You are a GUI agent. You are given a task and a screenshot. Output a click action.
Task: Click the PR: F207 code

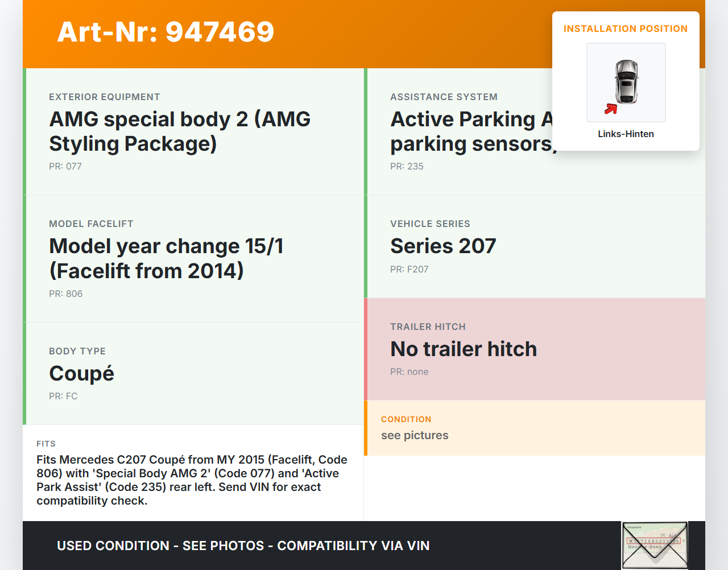click(409, 270)
